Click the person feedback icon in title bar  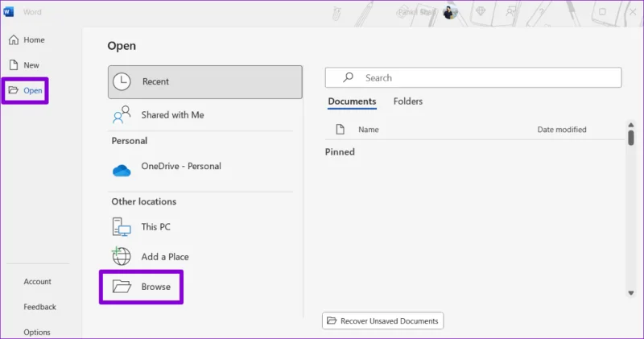coord(510,11)
